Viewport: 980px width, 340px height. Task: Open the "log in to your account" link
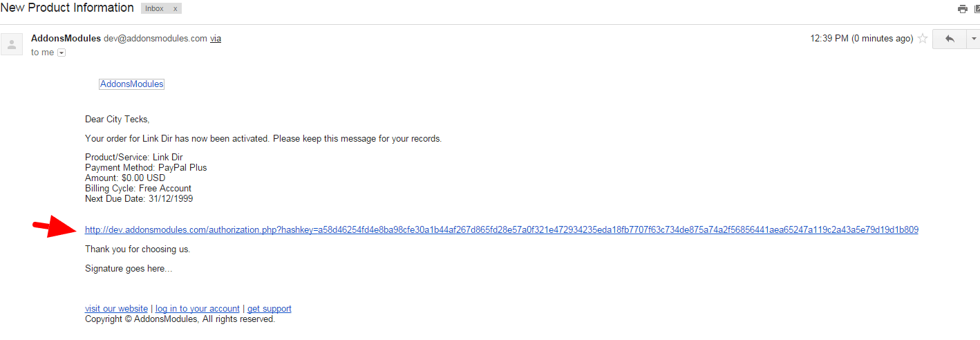198,309
